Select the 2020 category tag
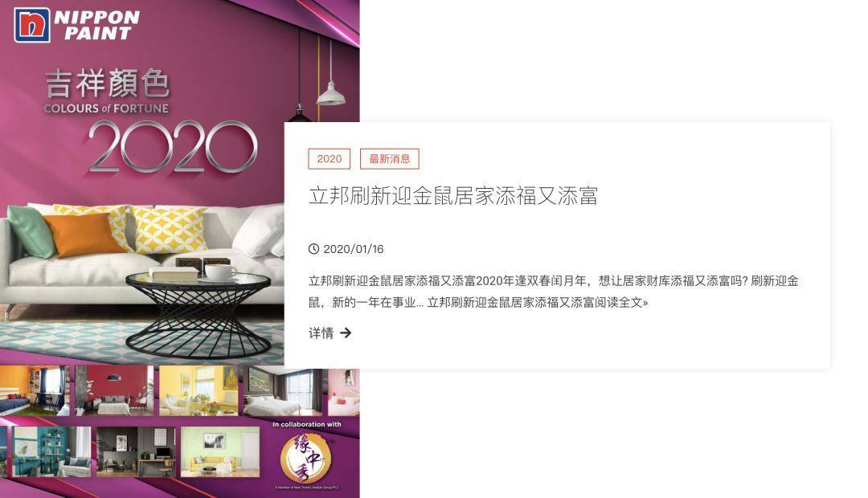The width and height of the screenshot is (868, 498). coord(330,159)
